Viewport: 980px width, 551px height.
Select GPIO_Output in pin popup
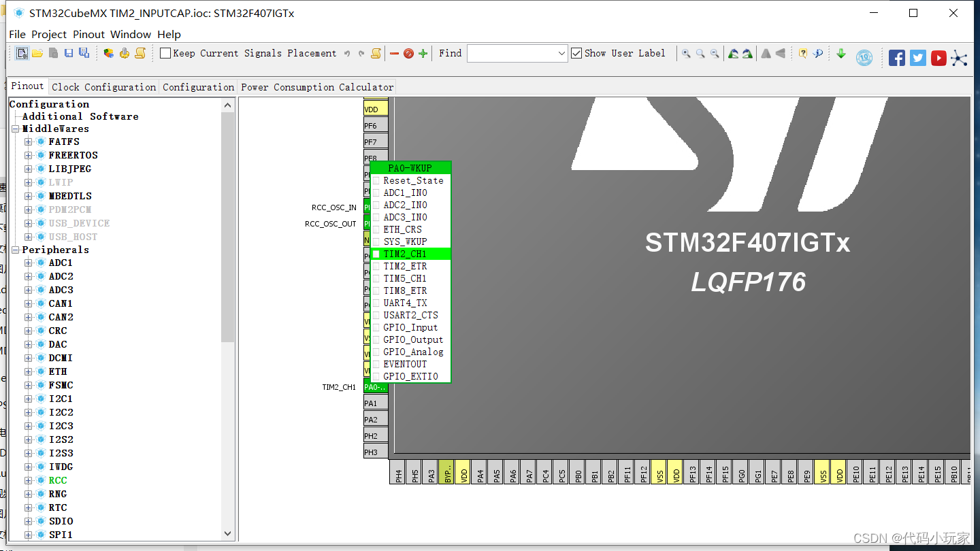pos(410,339)
